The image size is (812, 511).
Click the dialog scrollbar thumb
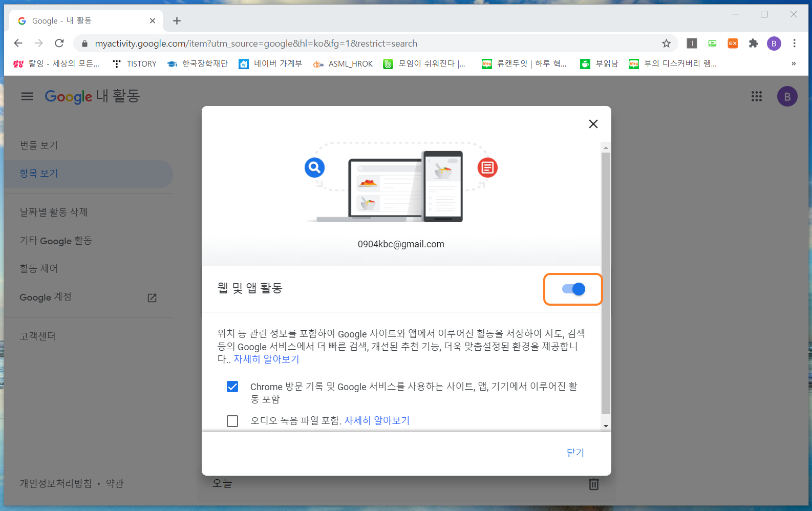click(x=606, y=283)
